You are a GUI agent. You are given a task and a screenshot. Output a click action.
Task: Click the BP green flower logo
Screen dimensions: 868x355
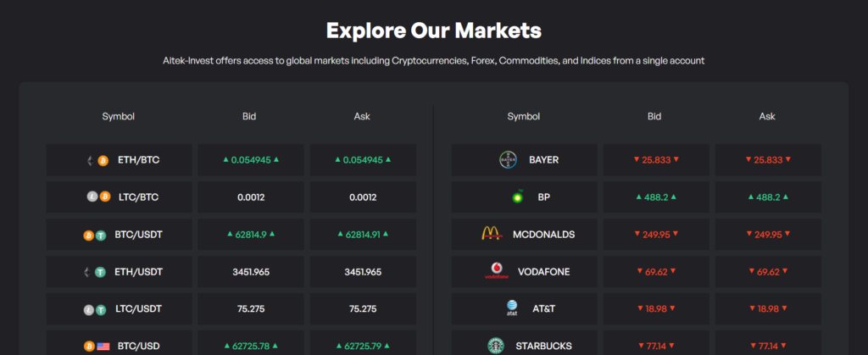click(515, 197)
